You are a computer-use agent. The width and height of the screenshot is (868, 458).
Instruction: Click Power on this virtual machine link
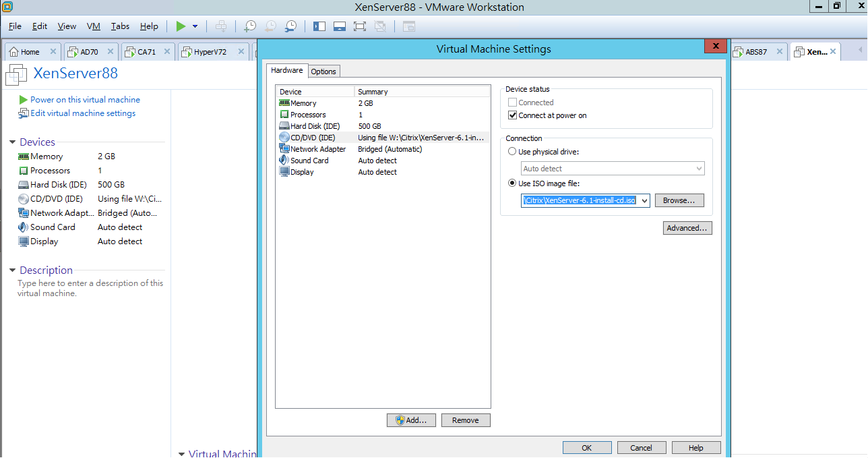(85, 99)
